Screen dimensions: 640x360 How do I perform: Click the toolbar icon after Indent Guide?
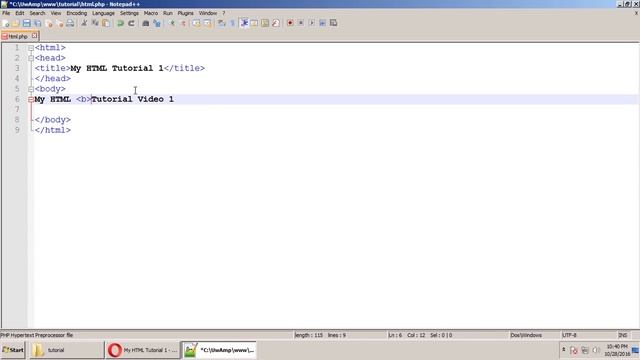pyautogui.click(x=254, y=23)
